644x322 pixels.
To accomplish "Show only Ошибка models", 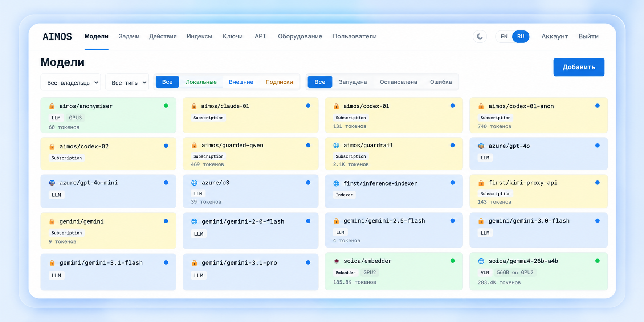I will click(441, 82).
